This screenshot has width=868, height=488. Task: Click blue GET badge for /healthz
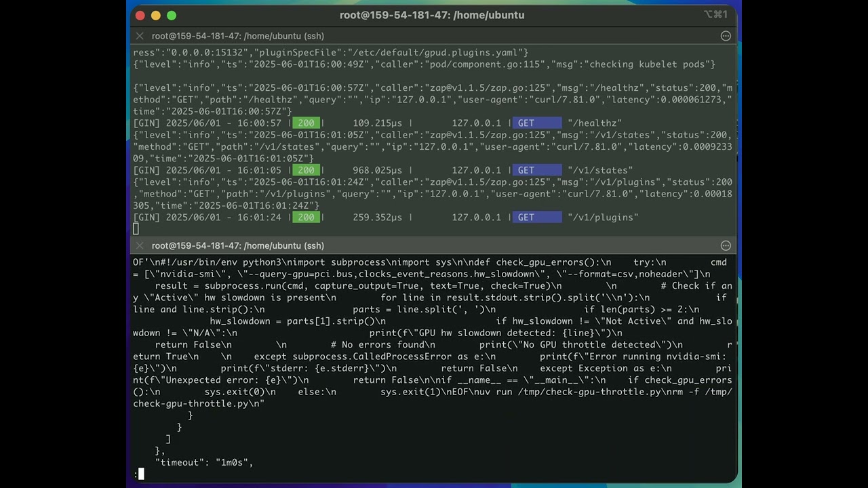coord(537,123)
